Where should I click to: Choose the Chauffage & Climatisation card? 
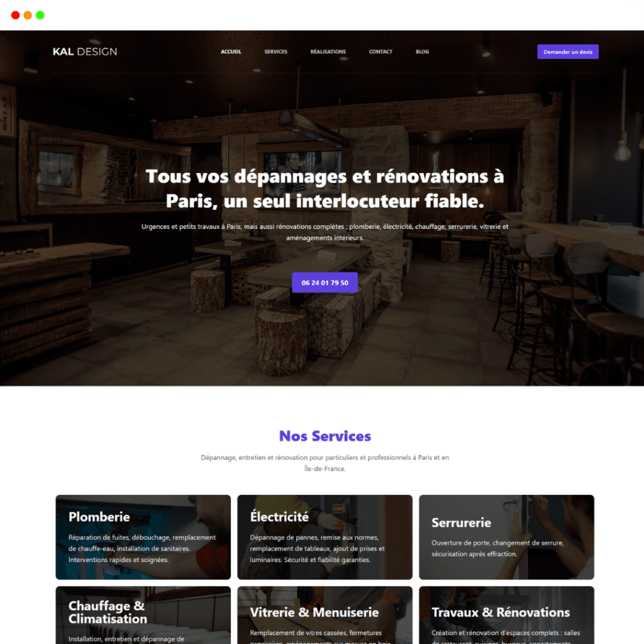(x=143, y=615)
